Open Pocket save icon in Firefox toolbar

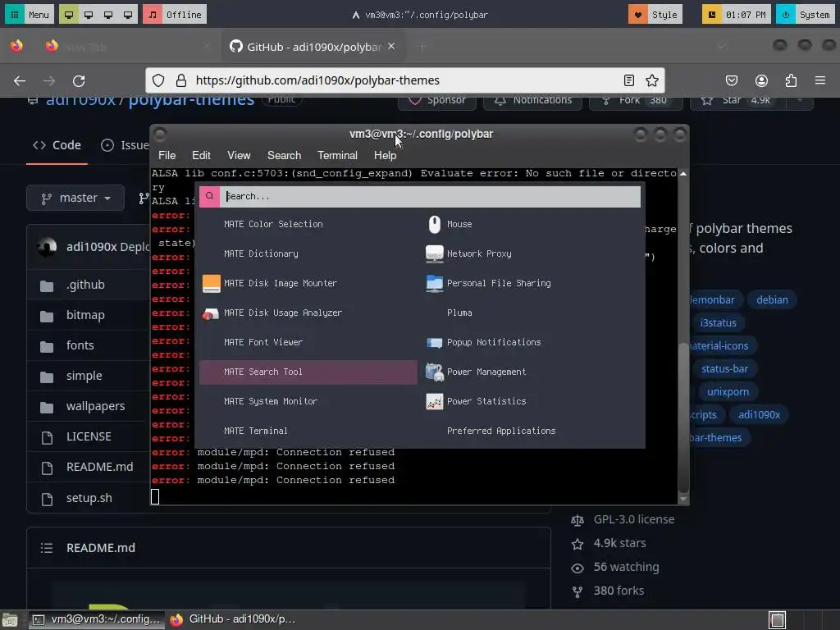click(731, 80)
